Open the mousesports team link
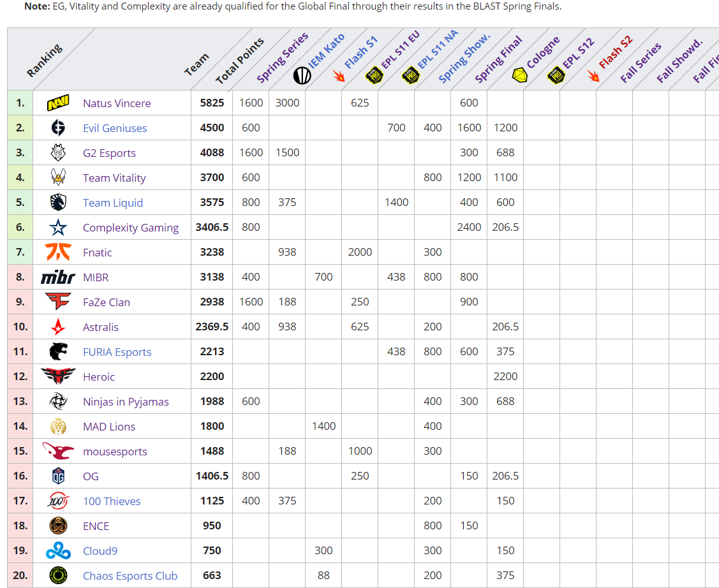Viewport: 719px width, 588px height. coord(115,452)
